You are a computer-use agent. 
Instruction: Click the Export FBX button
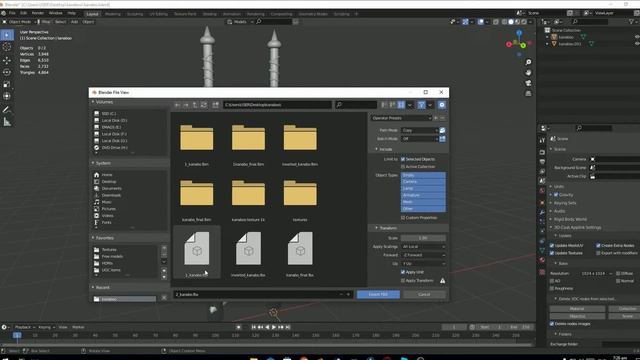tap(378, 294)
